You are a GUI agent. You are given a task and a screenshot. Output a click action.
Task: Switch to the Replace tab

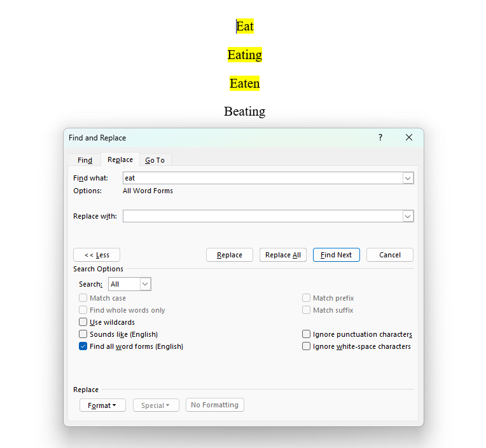pyautogui.click(x=120, y=160)
